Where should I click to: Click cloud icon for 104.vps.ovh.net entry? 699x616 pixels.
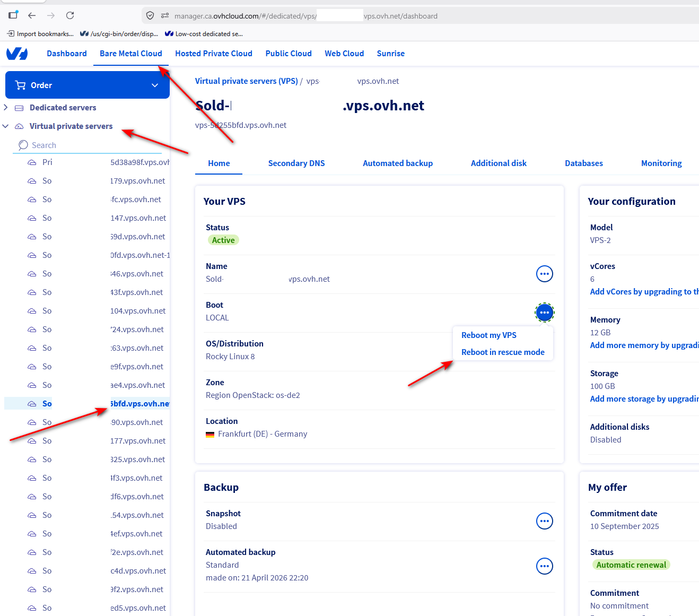click(x=32, y=311)
